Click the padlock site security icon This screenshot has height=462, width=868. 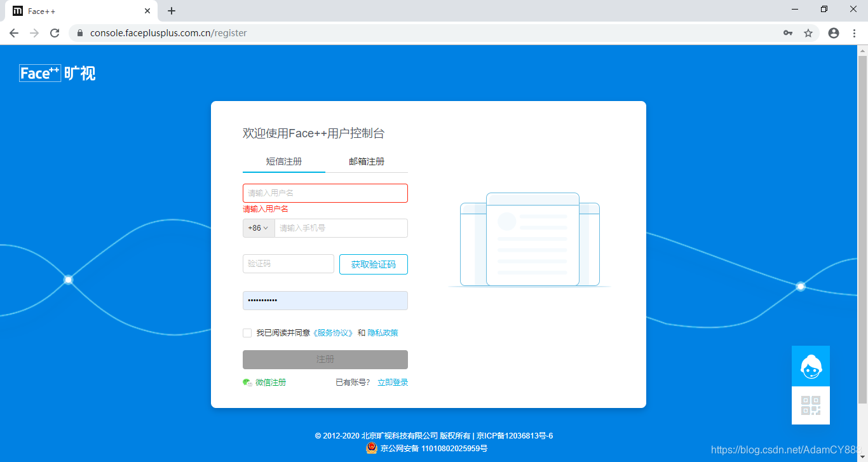coord(80,33)
